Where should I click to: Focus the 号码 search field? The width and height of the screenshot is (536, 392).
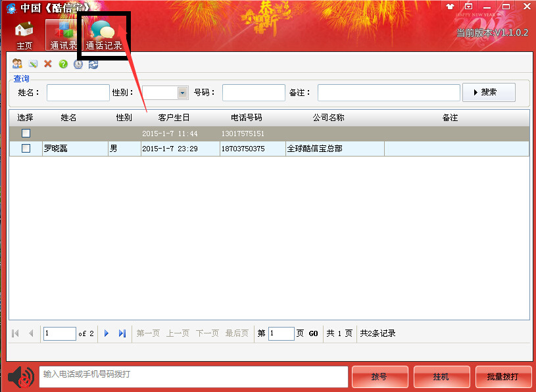[254, 93]
